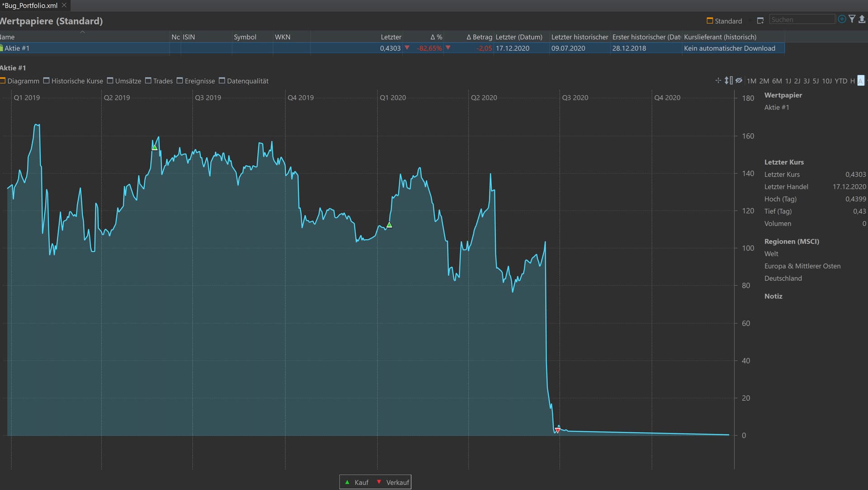The width and height of the screenshot is (868, 490).
Task: Open the securities filter funnel icon
Action: click(x=852, y=19)
